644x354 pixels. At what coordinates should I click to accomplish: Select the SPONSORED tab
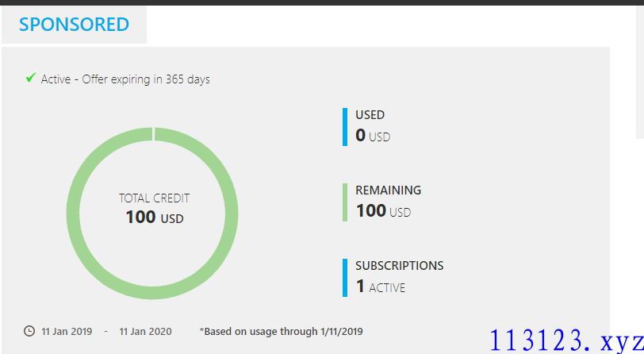[74, 25]
